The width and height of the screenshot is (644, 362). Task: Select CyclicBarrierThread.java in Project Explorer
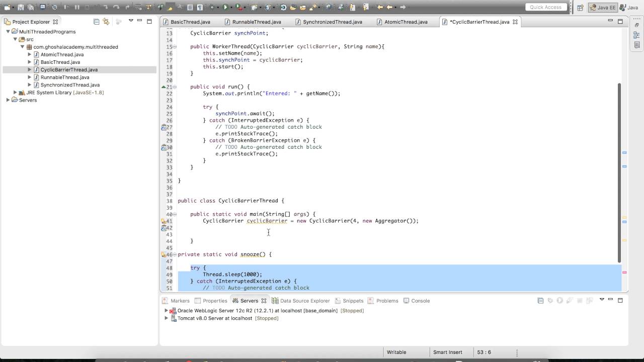[69, 70]
